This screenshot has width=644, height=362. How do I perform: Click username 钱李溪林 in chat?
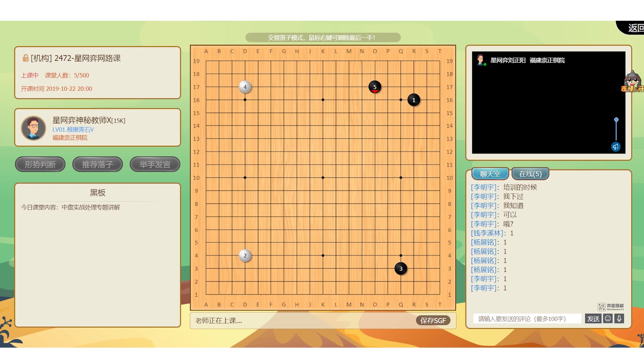(x=488, y=233)
